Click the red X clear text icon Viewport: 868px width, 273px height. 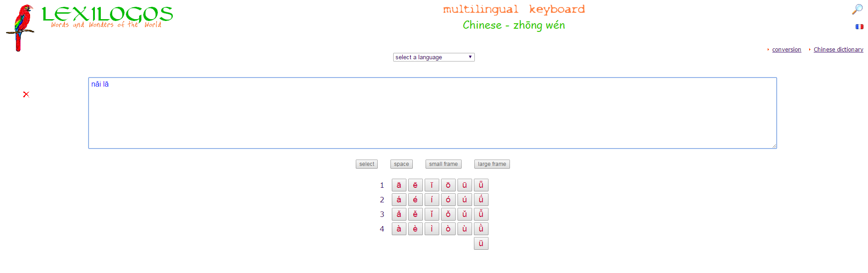coord(26,94)
